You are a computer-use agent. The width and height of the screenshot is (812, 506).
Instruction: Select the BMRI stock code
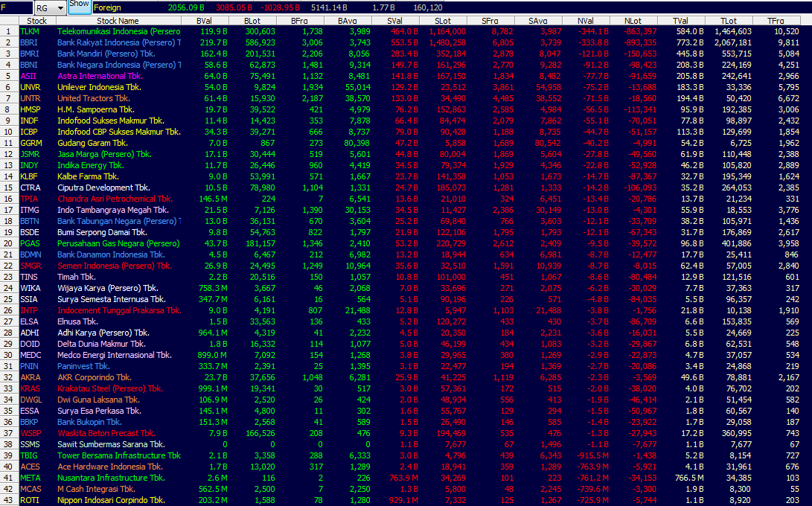(30, 54)
